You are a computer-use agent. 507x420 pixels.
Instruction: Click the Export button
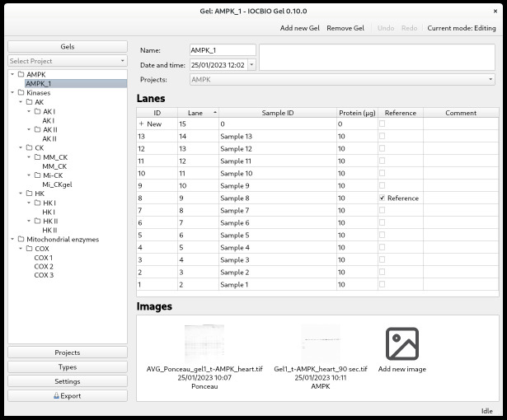click(x=68, y=396)
